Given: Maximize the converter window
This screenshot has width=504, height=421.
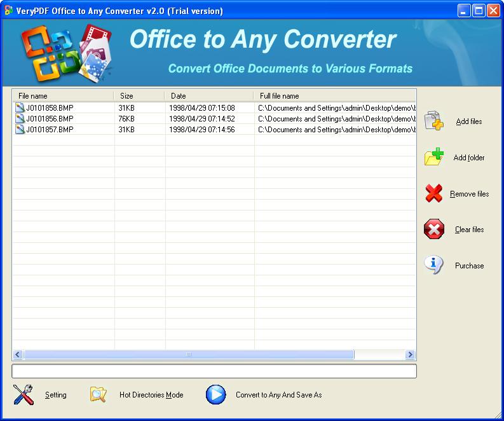Looking at the screenshot, I should tap(479, 11).
